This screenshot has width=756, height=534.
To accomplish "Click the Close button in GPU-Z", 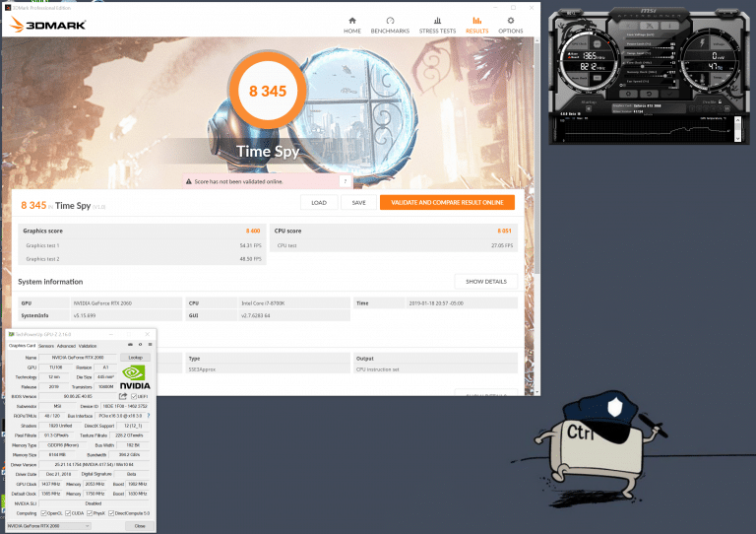I will pyautogui.click(x=140, y=526).
